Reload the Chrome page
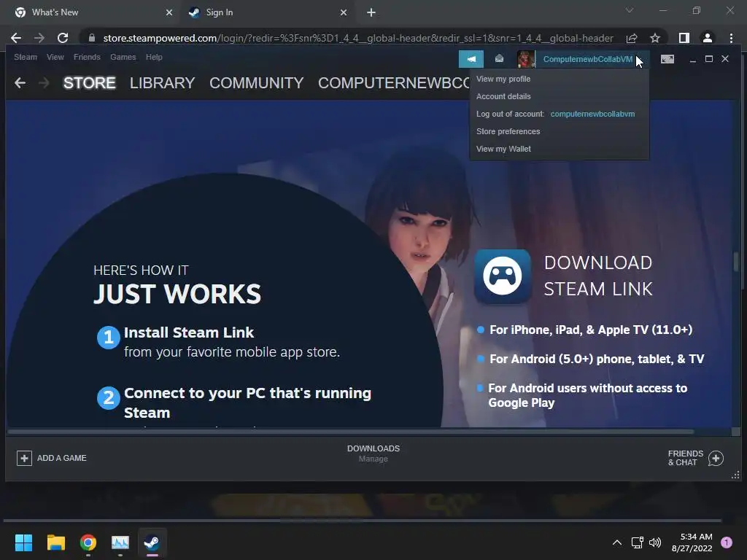Screen dimensions: 747x560 tap(63, 38)
